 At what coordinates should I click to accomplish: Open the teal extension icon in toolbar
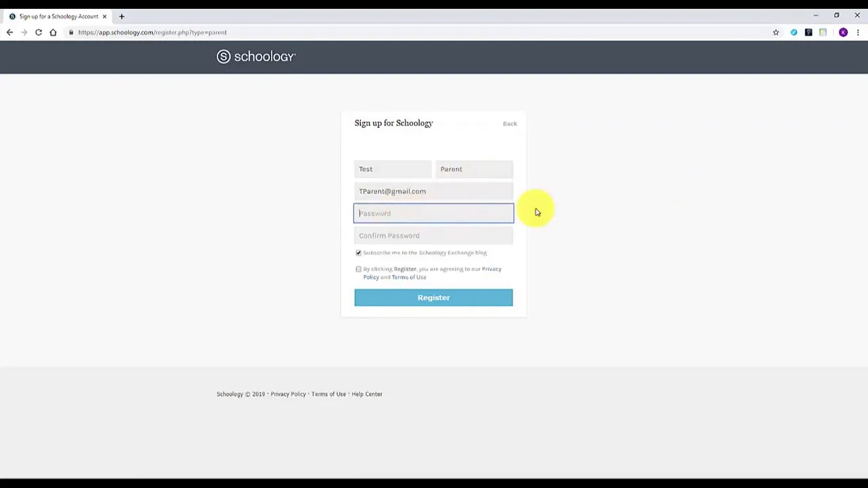[x=794, y=33]
